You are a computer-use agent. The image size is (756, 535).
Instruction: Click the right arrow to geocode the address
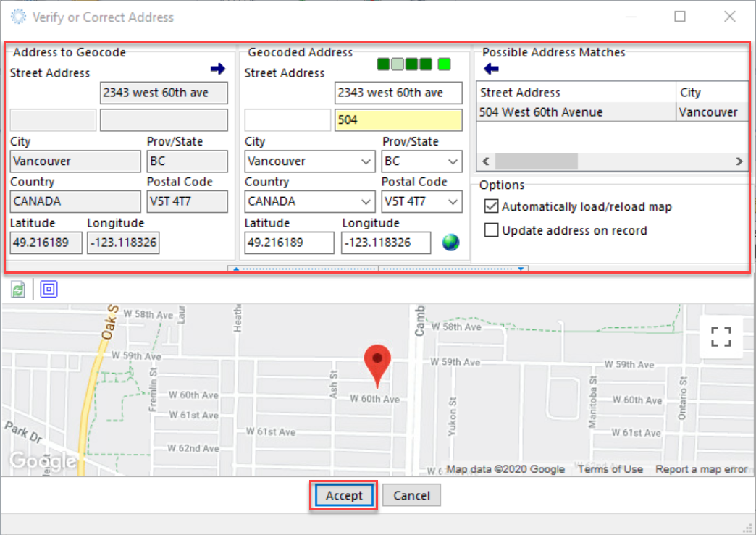click(217, 69)
